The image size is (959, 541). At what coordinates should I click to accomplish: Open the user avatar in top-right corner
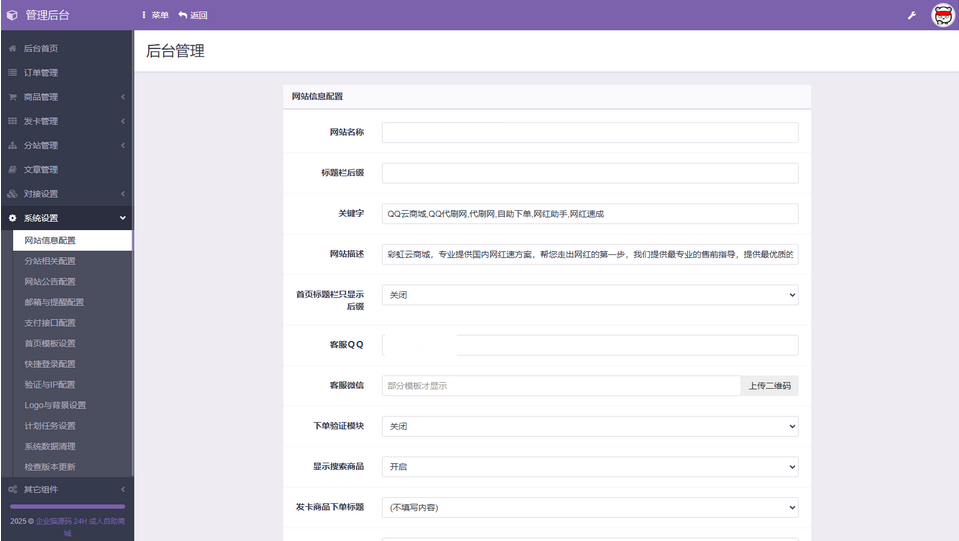pyautogui.click(x=943, y=15)
